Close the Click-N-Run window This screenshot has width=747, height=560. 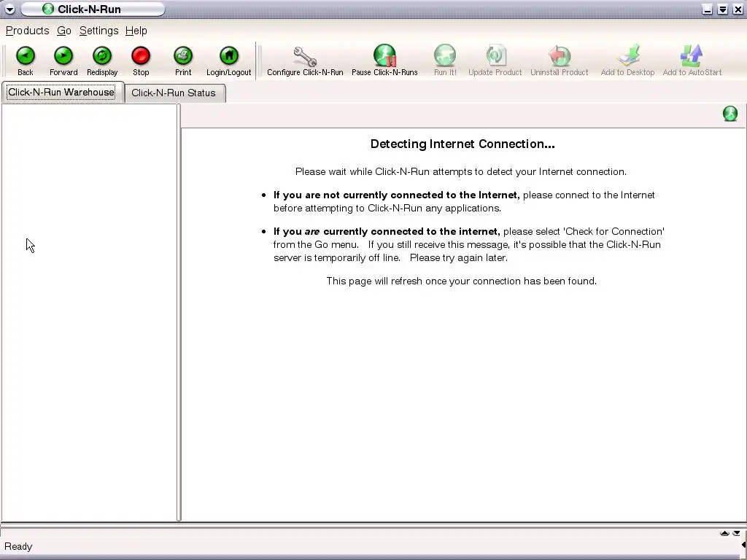point(738,9)
